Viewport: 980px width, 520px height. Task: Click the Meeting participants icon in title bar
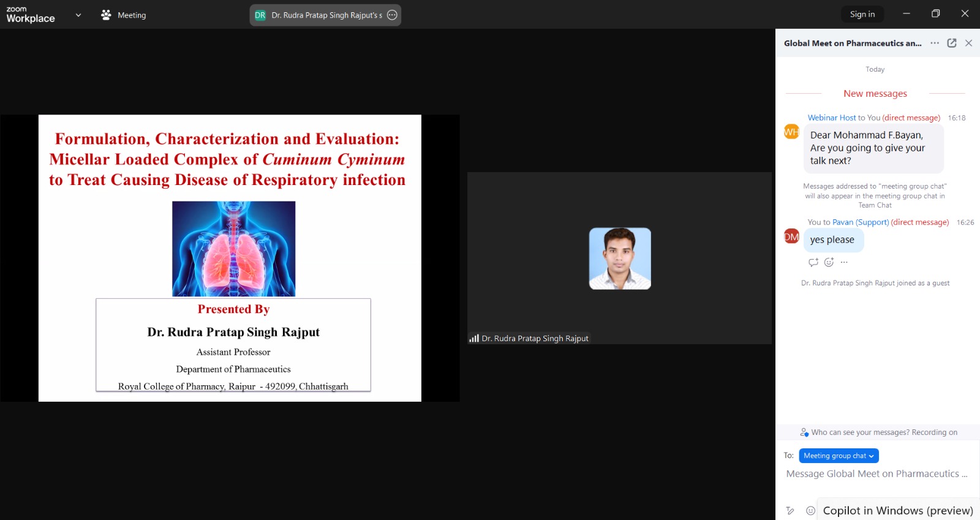click(106, 15)
